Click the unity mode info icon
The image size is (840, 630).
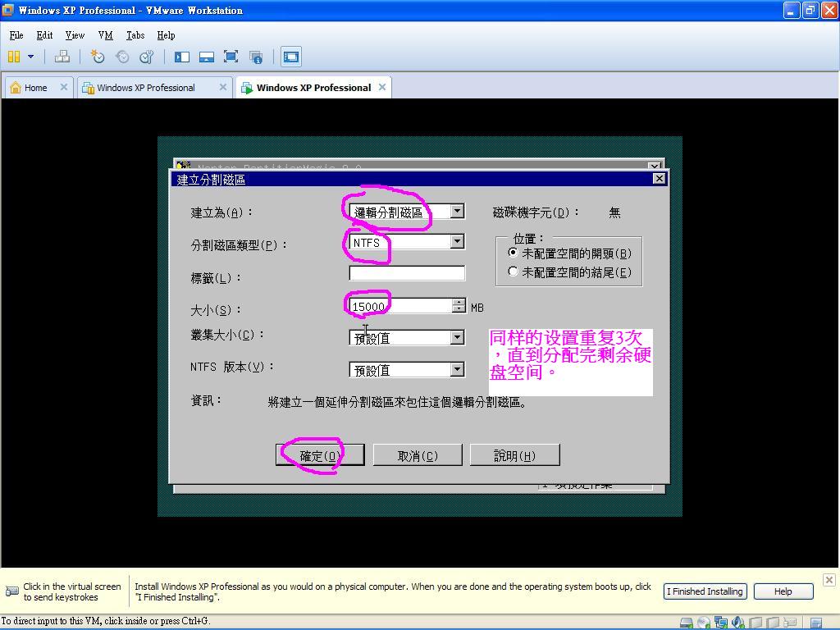tap(256, 57)
